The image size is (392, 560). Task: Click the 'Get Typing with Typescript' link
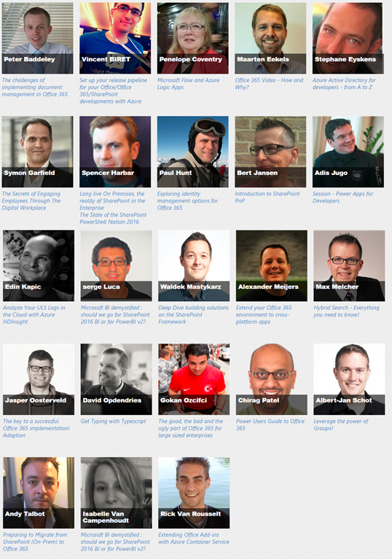coord(113,421)
